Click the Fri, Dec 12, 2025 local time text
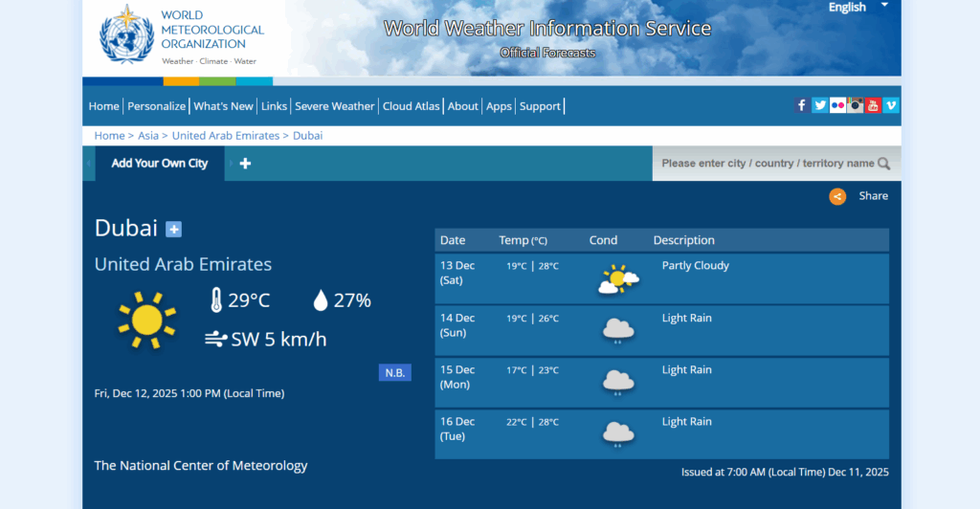Image resolution: width=980 pixels, height=509 pixels. (x=189, y=393)
